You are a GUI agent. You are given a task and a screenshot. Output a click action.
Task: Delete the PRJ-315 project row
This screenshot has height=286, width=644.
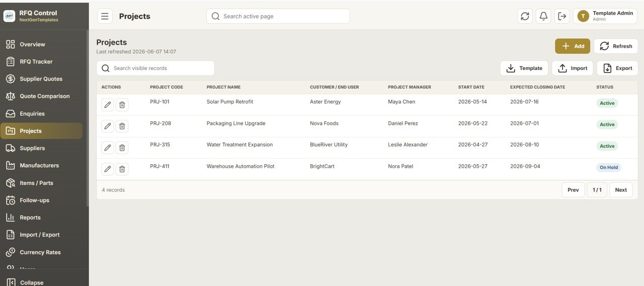[x=122, y=148]
